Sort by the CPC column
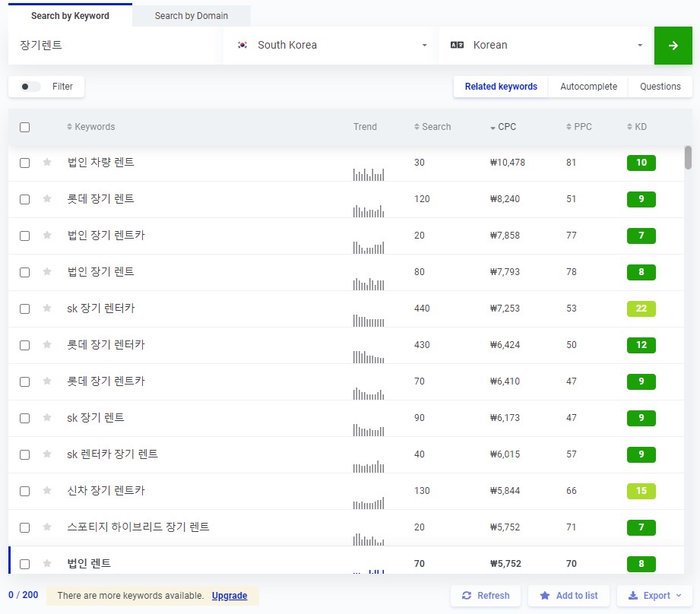The height and width of the screenshot is (614, 700). click(x=503, y=127)
